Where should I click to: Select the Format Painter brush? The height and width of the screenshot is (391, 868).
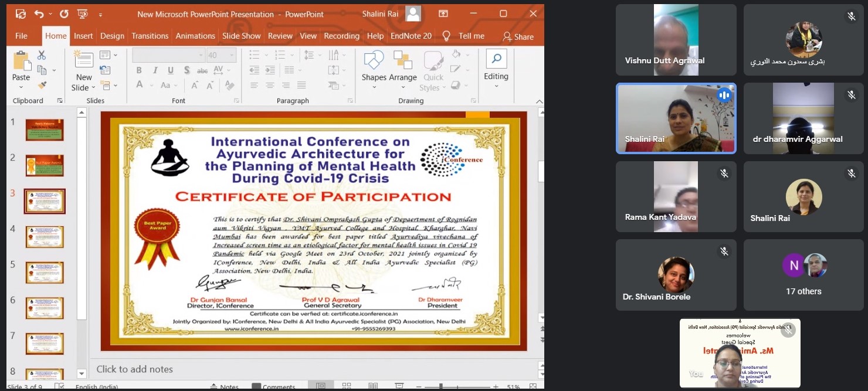tap(42, 85)
